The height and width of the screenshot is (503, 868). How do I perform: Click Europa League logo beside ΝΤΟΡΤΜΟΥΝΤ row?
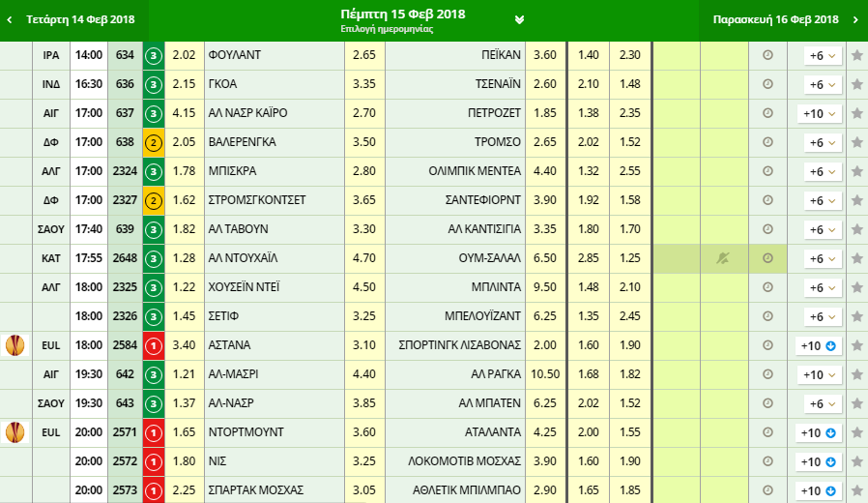[x=15, y=432]
